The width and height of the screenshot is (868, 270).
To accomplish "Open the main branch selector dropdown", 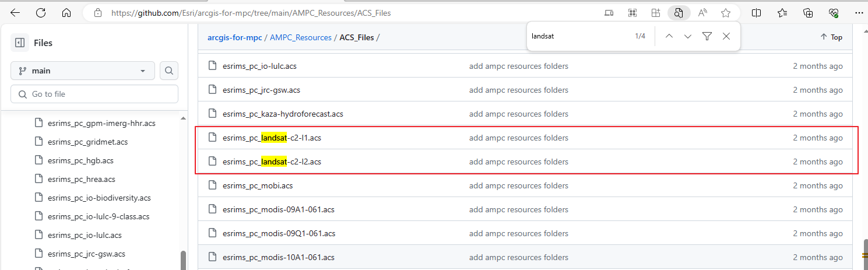I will click(x=83, y=71).
